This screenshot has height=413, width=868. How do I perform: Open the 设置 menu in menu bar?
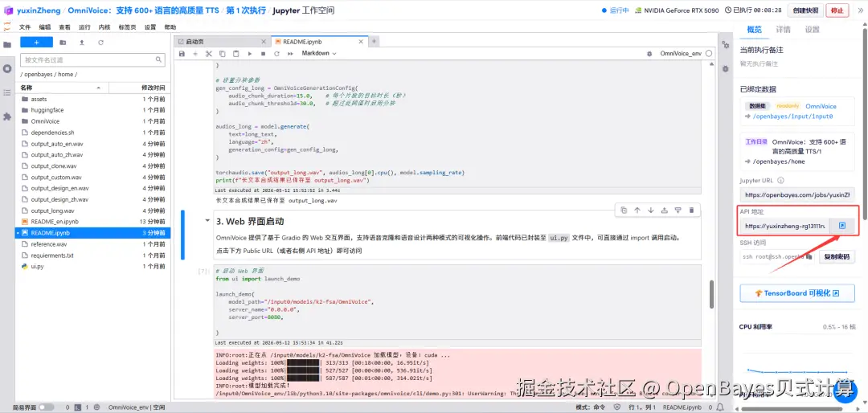coord(150,27)
